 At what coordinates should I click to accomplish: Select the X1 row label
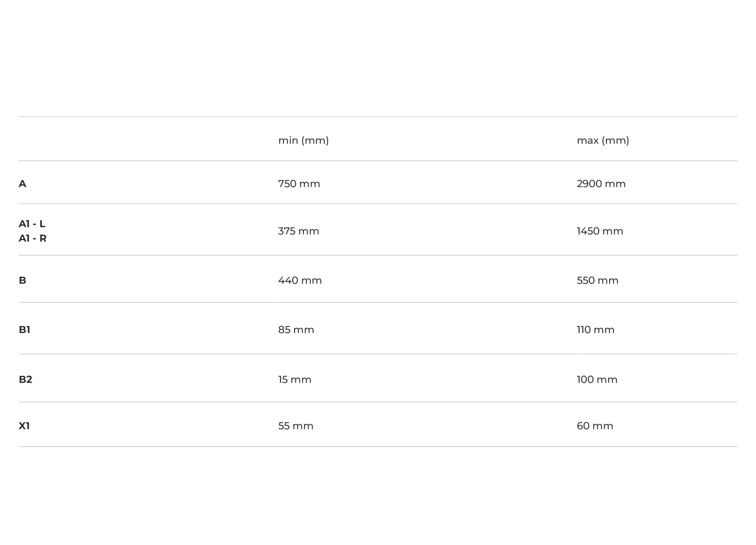[24, 426]
